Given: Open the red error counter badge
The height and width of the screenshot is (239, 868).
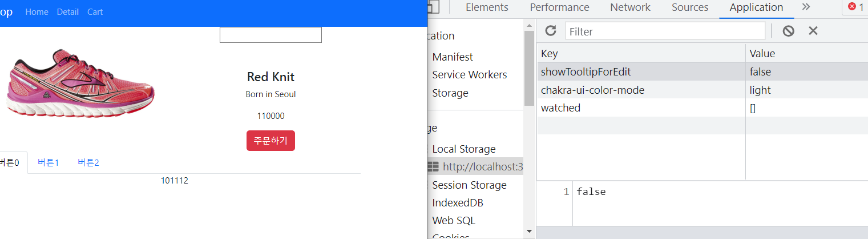Looking at the screenshot, I should pyautogui.click(x=855, y=7).
